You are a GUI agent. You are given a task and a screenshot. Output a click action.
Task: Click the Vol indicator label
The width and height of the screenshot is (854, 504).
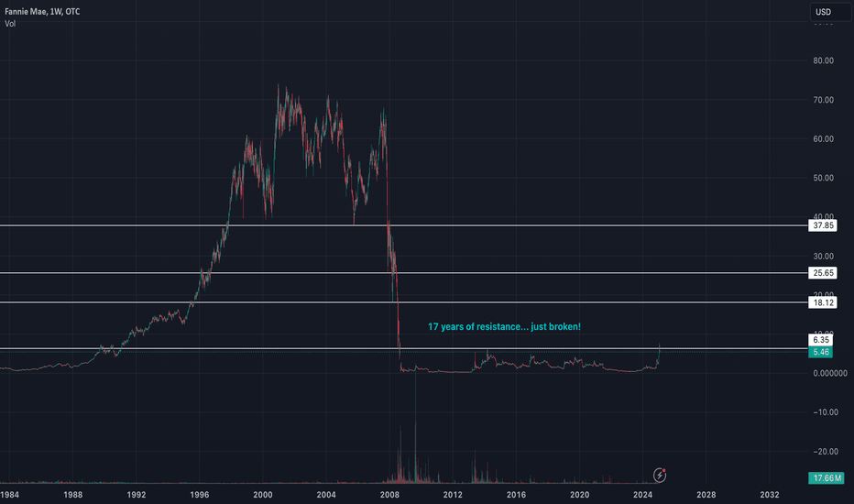10,24
